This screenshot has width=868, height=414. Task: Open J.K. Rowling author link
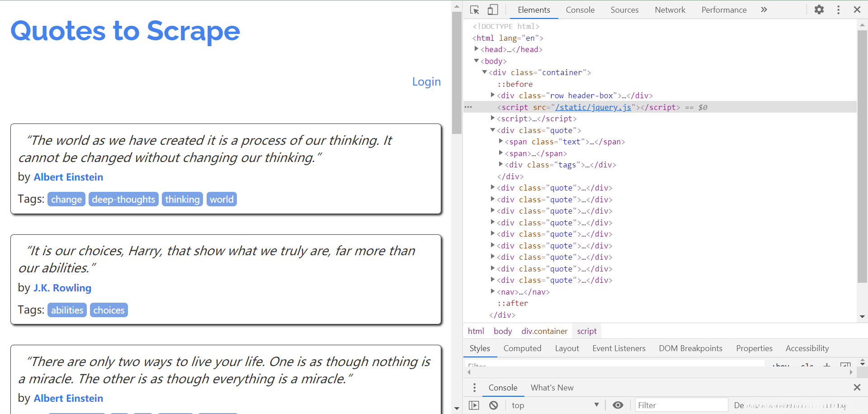pos(62,288)
